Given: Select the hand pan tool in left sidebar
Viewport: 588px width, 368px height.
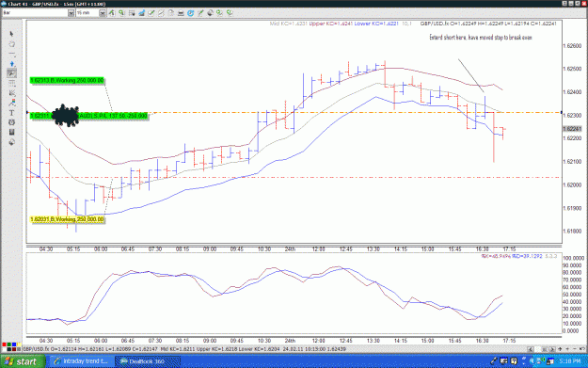Looking at the screenshot, I should point(11,44).
